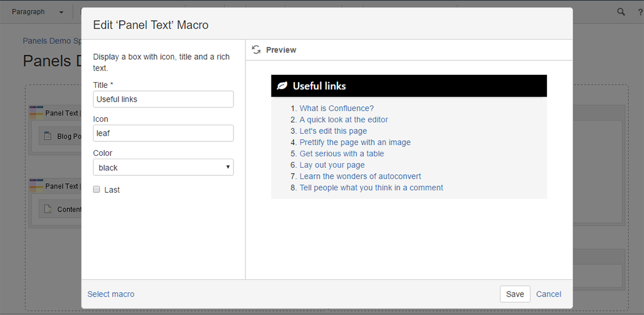Click the Last checkbox label text
The width and height of the screenshot is (644, 315).
pos(112,190)
